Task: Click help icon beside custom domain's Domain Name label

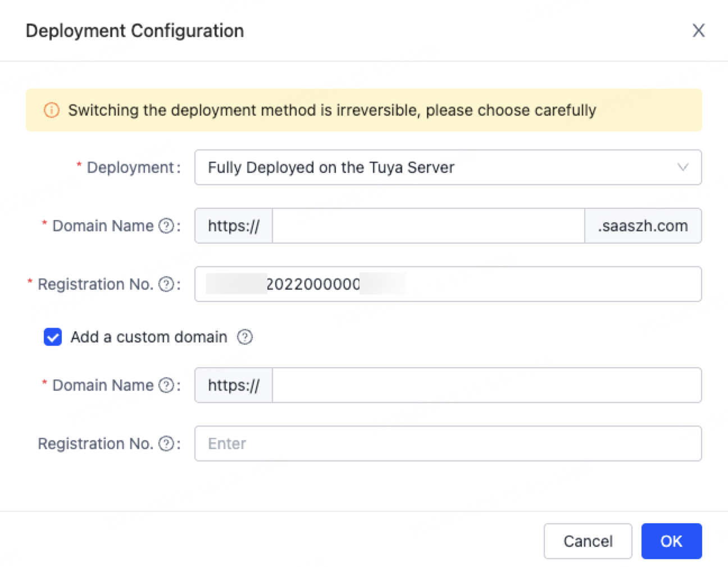Action: click(166, 385)
